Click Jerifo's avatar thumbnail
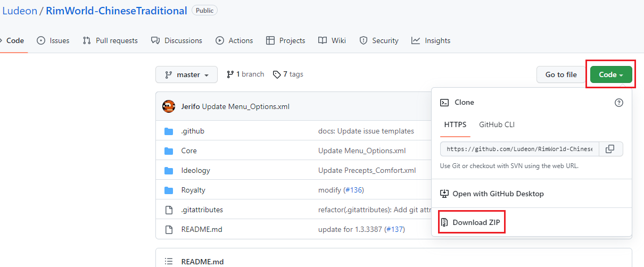644x267 pixels. pyautogui.click(x=169, y=106)
